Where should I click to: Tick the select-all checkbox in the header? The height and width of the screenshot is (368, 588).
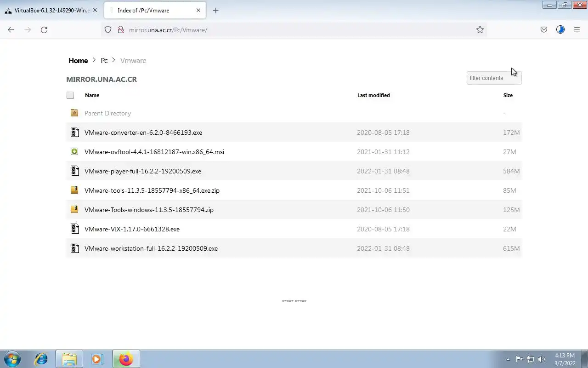pyautogui.click(x=70, y=95)
